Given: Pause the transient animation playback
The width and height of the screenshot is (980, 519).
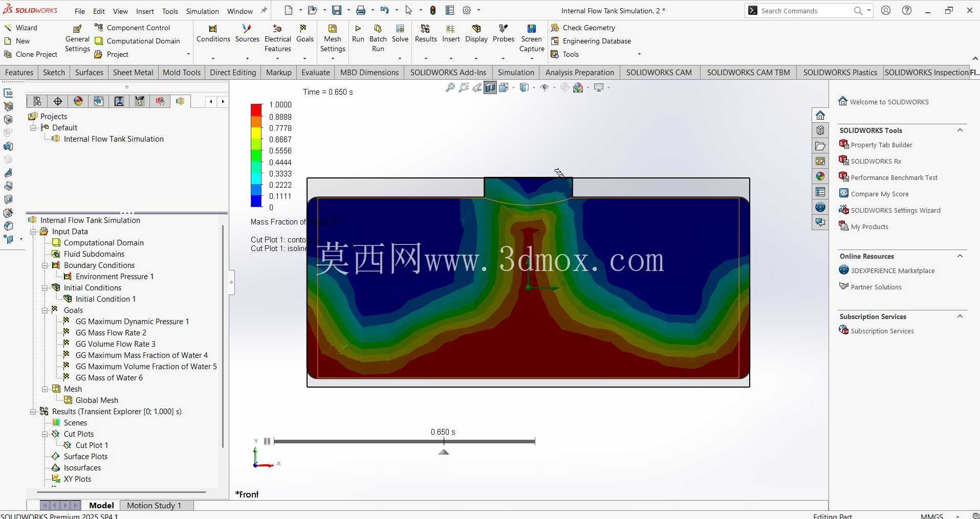Looking at the screenshot, I should [267, 441].
